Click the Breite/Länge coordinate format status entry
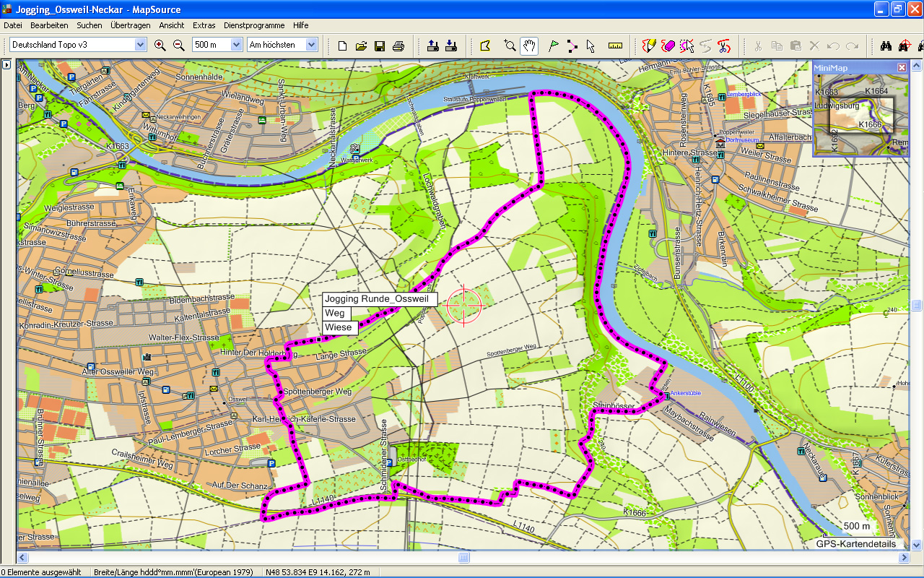The image size is (924, 578). pyautogui.click(x=173, y=572)
